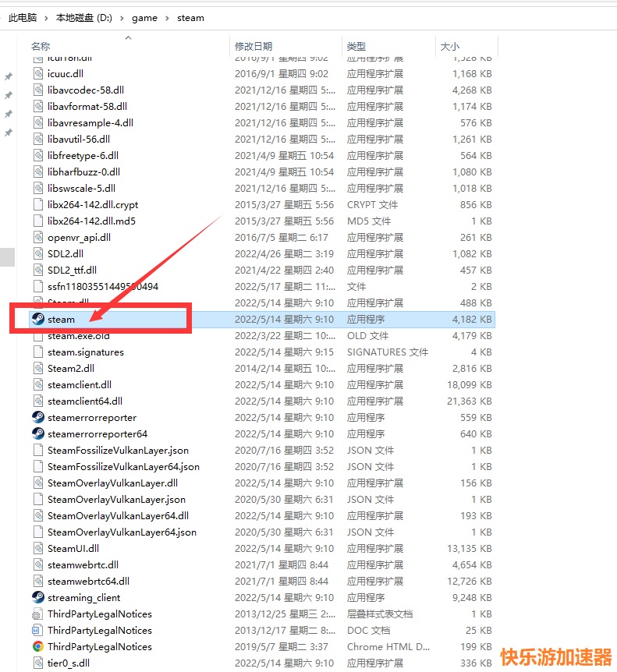Go to 本地磁盘 (D:) breadcrumb
The width and height of the screenshot is (617, 672).
click(x=84, y=18)
